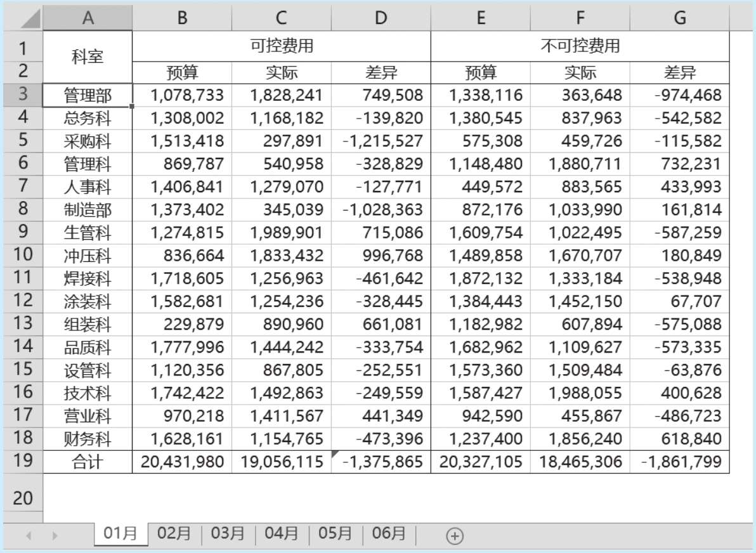
Task: Select the 04月 sheet tab
Action: pos(282,535)
